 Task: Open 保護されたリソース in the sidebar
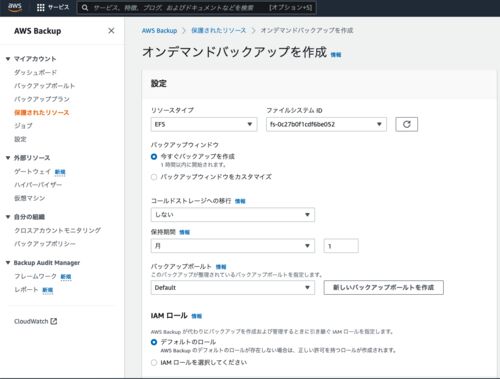pos(42,112)
